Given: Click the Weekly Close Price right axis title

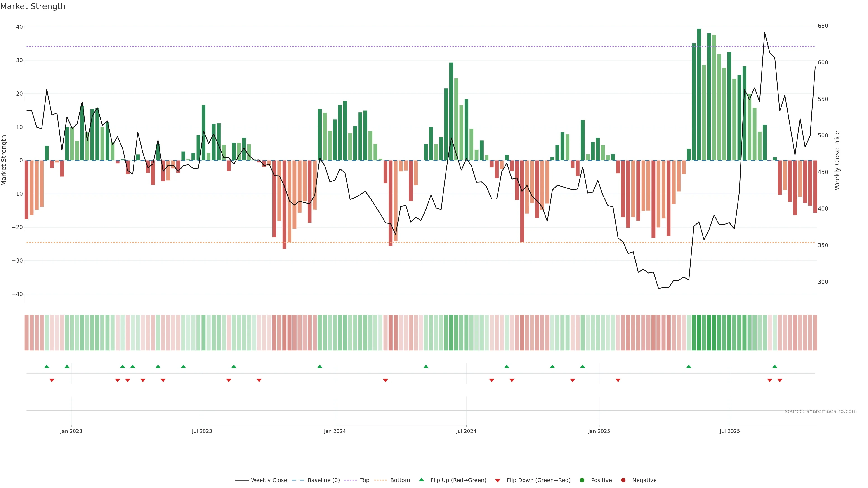Looking at the screenshot, I should click(837, 160).
